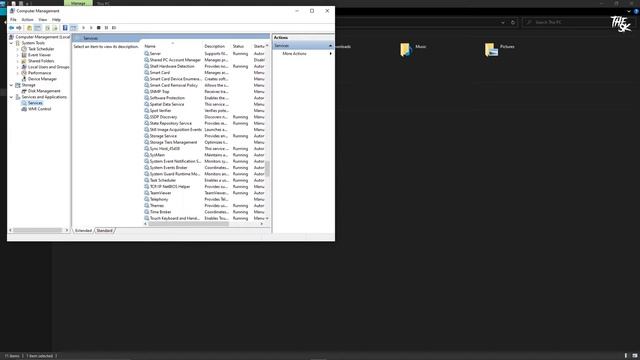Click the gear icon beside TeamViewer service

147,193
